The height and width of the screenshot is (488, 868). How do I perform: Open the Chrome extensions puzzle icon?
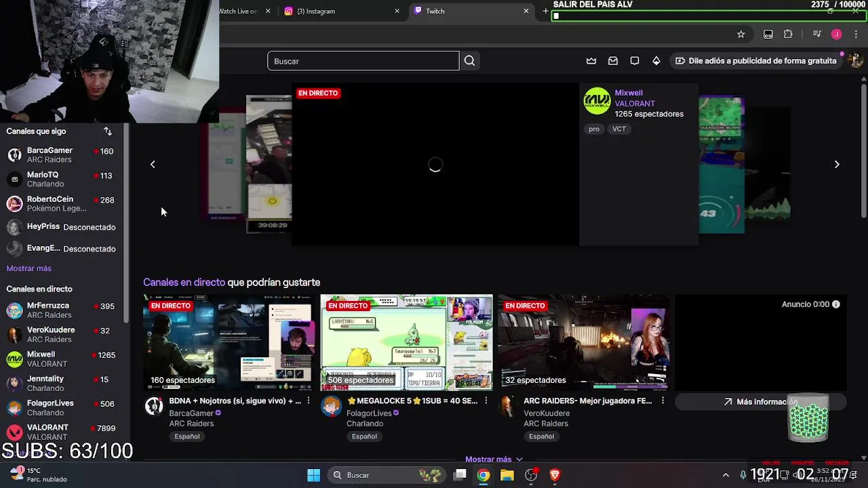click(x=788, y=34)
